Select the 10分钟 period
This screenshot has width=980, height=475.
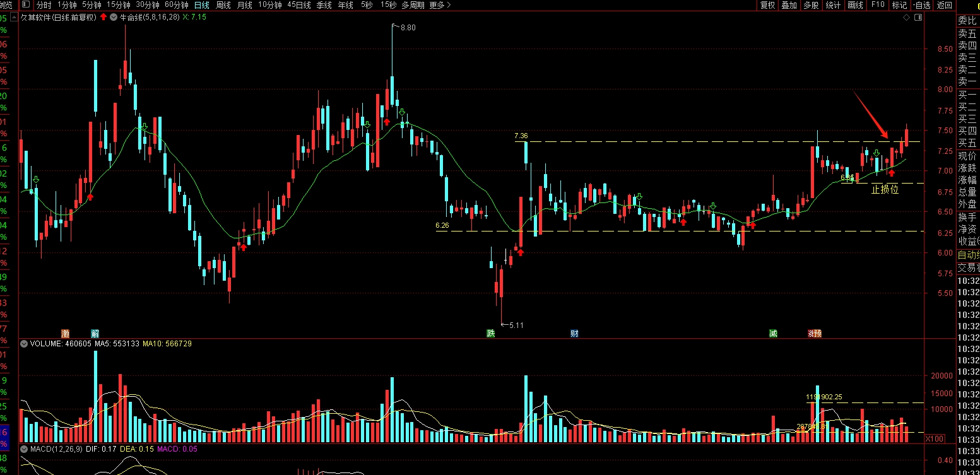pyautogui.click(x=270, y=5)
